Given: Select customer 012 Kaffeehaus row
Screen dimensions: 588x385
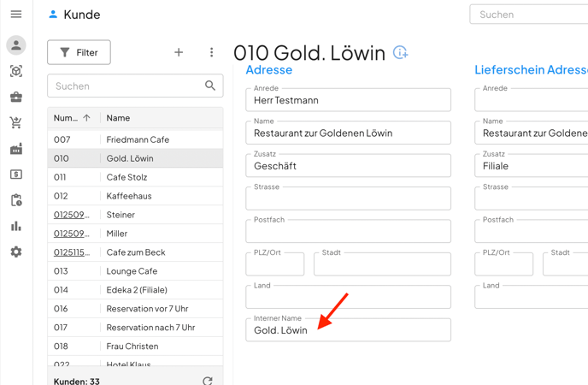Looking at the screenshot, I should pyautogui.click(x=135, y=196).
